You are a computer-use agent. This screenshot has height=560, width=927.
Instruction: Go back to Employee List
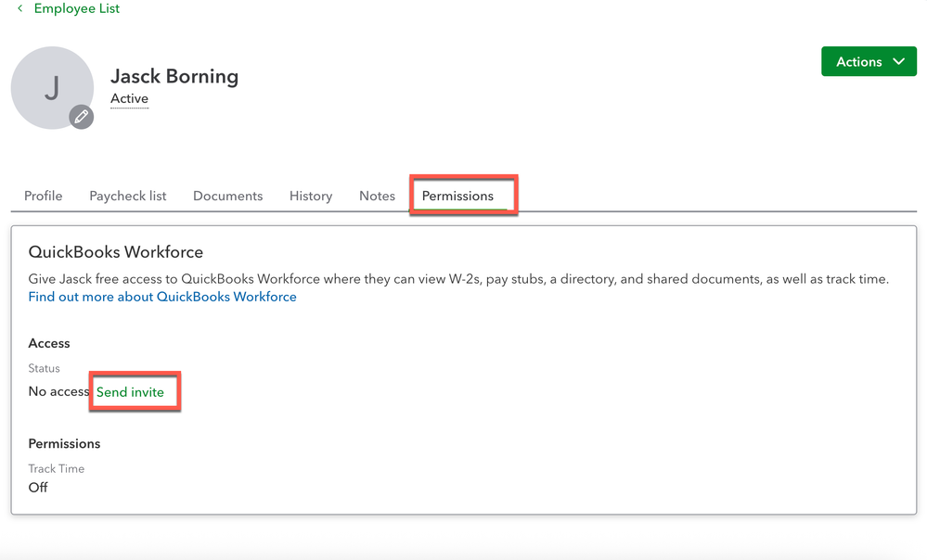(x=76, y=8)
